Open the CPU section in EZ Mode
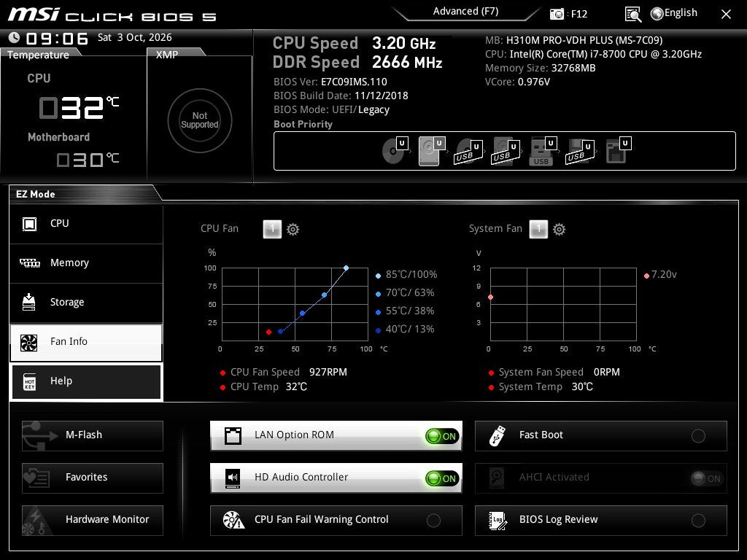 pos(86,224)
